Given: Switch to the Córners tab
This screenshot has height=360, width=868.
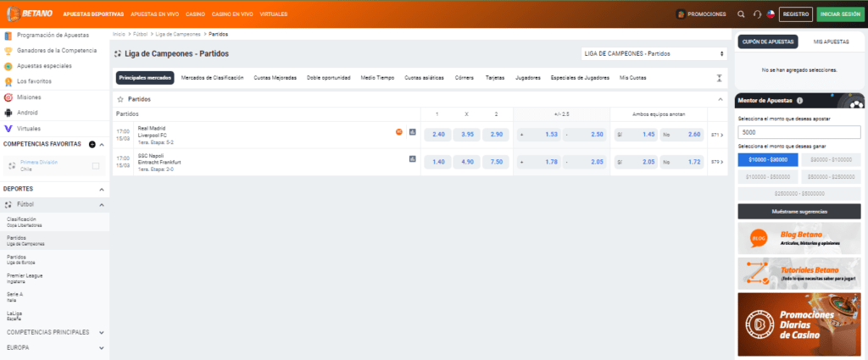Looking at the screenshot, I should tap(465, 78).
